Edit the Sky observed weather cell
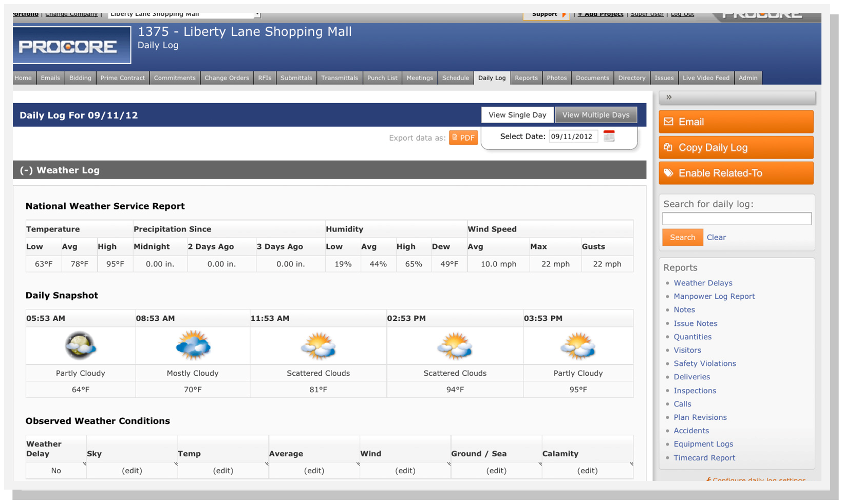 pyautogui.click(x=132, y=471)
